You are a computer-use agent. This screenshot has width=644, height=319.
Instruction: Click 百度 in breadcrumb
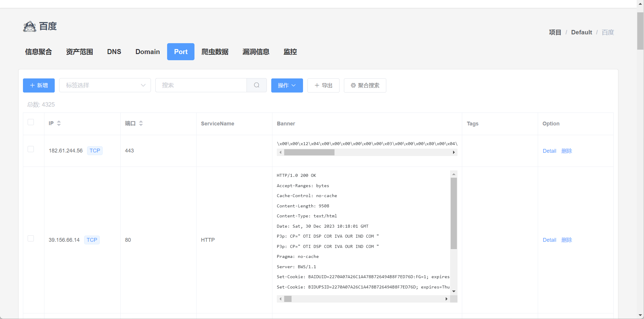pos(608,32)
